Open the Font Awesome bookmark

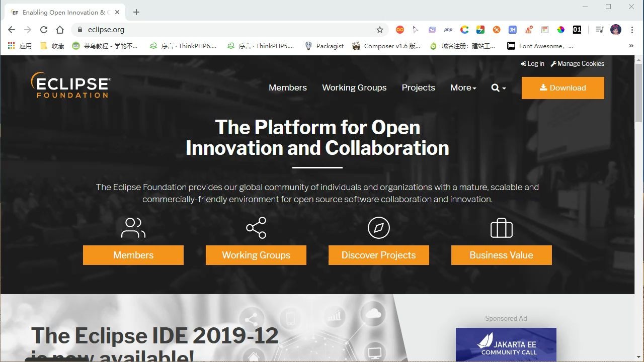pyautogui.click(x=540, y=46)
